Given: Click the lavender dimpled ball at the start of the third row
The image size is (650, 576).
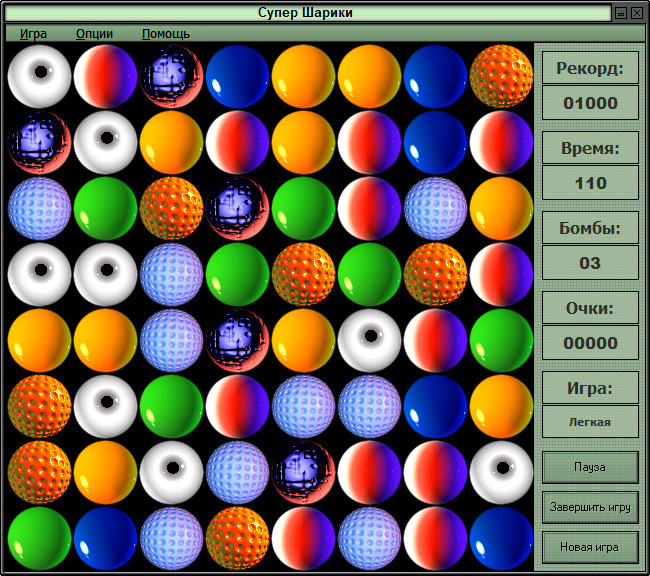Looking at the screenshot, I should click(39, 208).
